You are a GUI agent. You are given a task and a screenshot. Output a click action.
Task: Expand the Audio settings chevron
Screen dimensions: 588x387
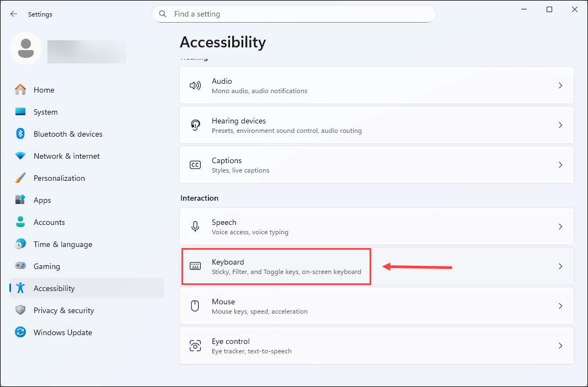coord(560,85)
